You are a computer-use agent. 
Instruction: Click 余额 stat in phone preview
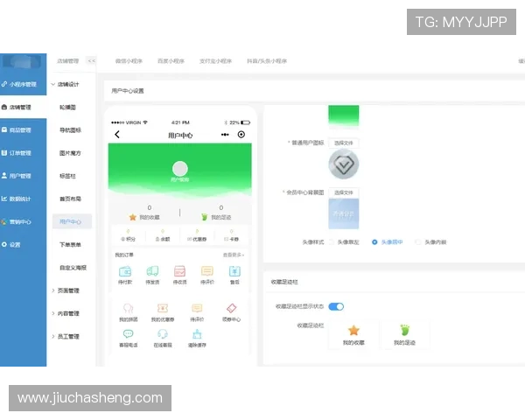coord(163,235)
